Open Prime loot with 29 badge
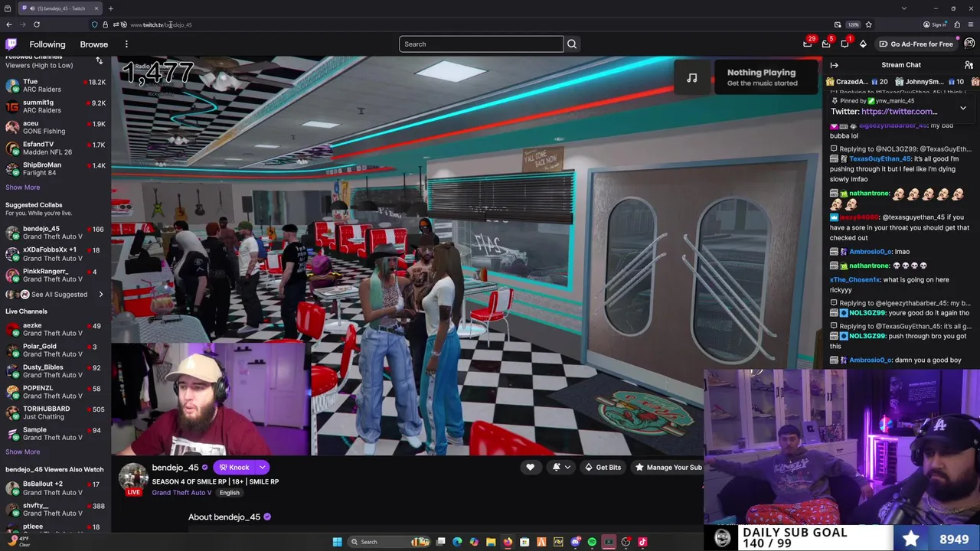This screenshot has height=551, width=980. pyautogui.click(x=807, y=44)
